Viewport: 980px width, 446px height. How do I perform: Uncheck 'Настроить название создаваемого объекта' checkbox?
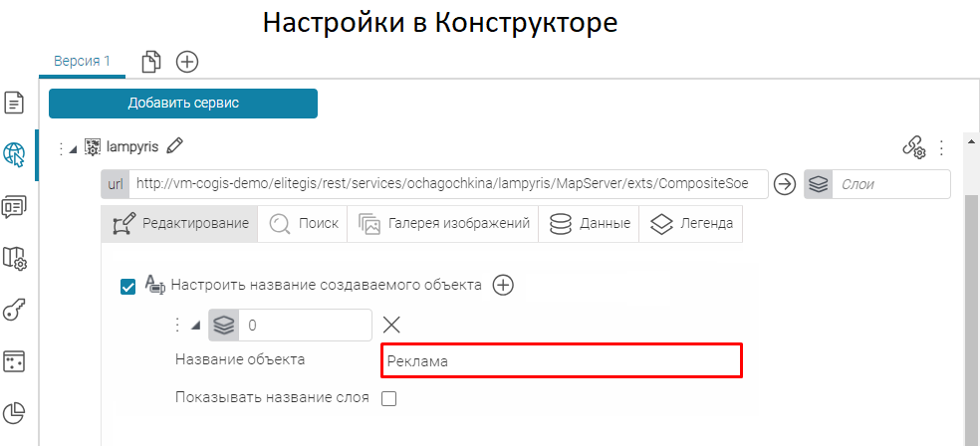[127, 286]
